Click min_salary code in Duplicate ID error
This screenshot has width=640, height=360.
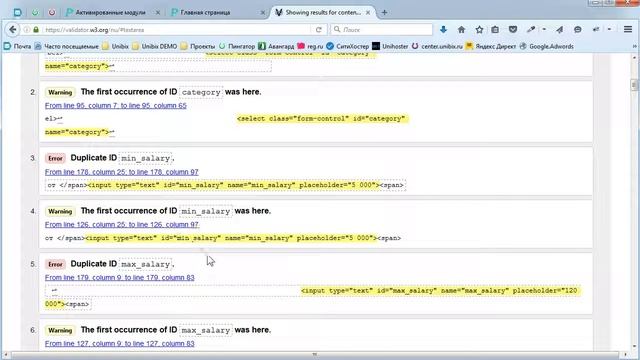point(145,158)
